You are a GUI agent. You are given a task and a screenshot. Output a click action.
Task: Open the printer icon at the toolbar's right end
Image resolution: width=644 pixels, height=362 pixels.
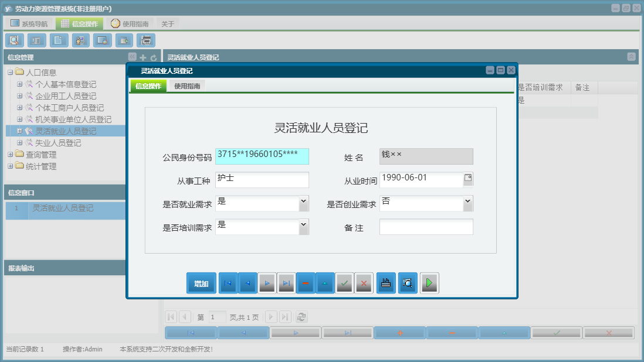click(x=146, y=40)
